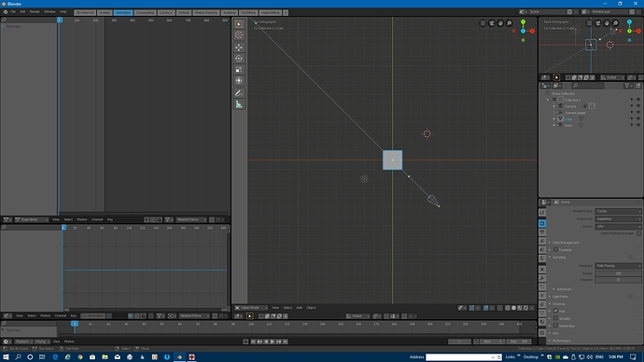
Task: Enable the Motion Blur checkbox
Action: point(555,326)
